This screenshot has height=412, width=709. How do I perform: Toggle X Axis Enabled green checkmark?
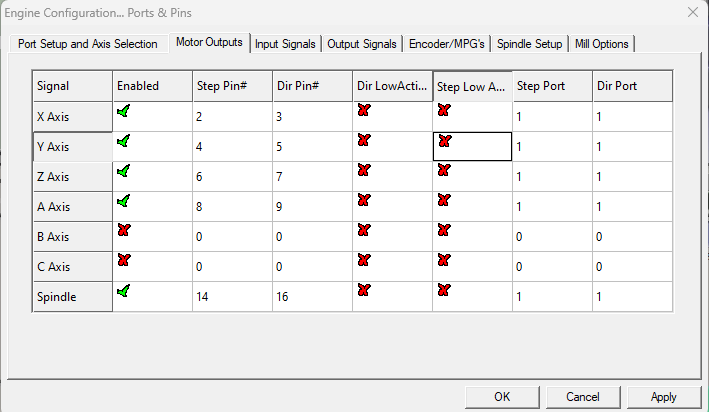123,111
